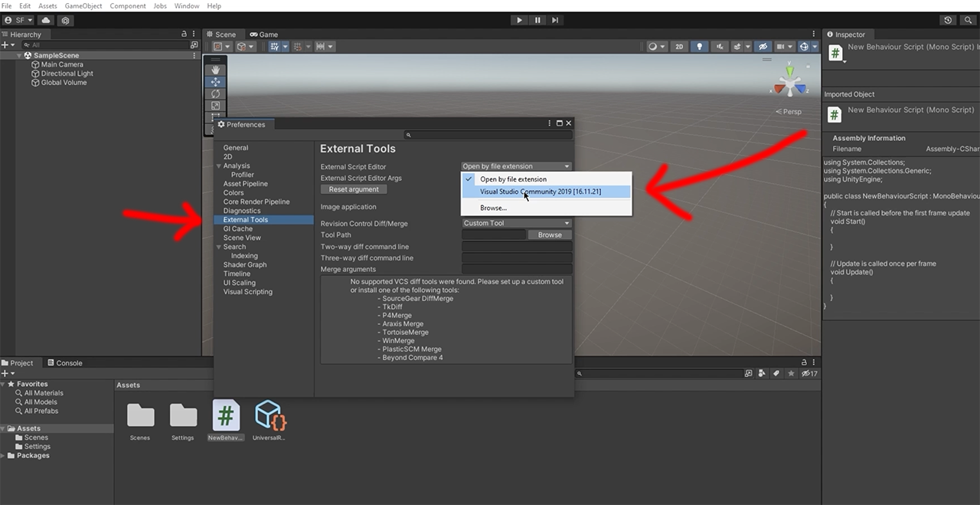Image resolution: width=980 pixels, height=505 pixels.
Task: Select Shader Graph in Preferences sidebar
Action: tap(245, 264)
